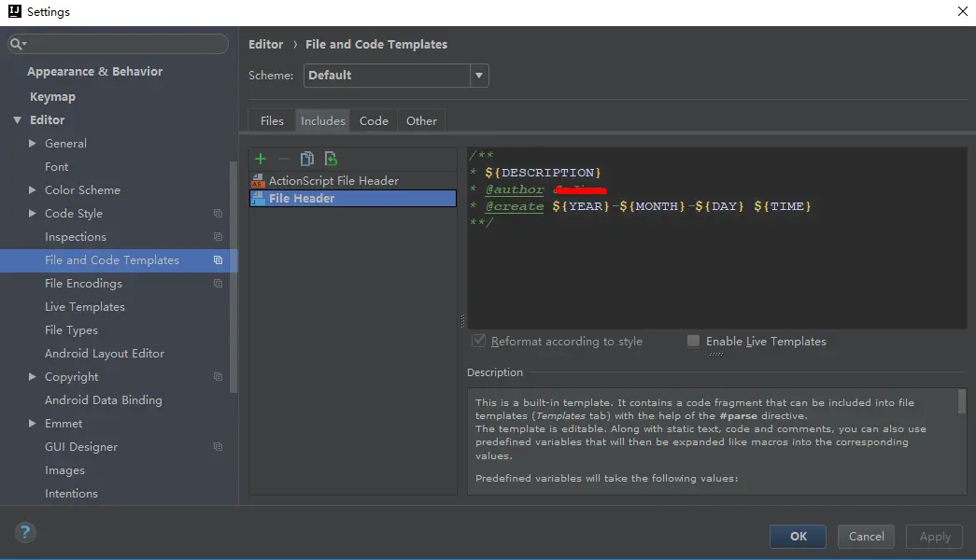Enable Live Templates checkbox
976x560 pixels.
pyautogui.click(x=693, y=341)
